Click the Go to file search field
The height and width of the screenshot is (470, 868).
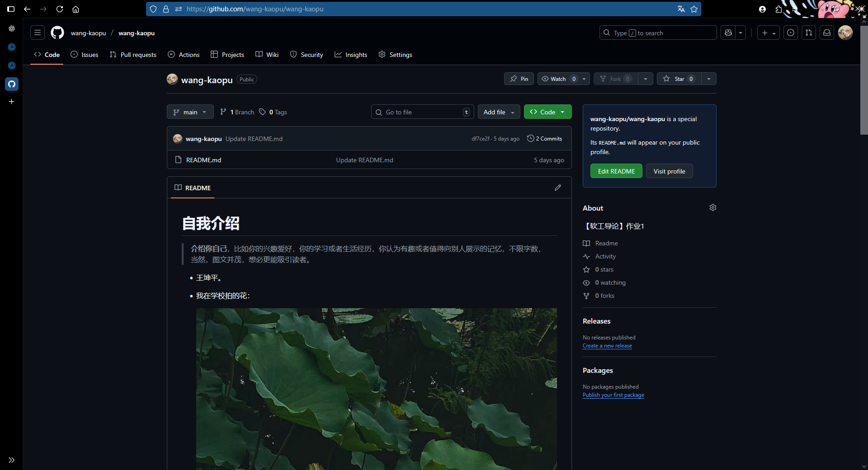(422, 112)
